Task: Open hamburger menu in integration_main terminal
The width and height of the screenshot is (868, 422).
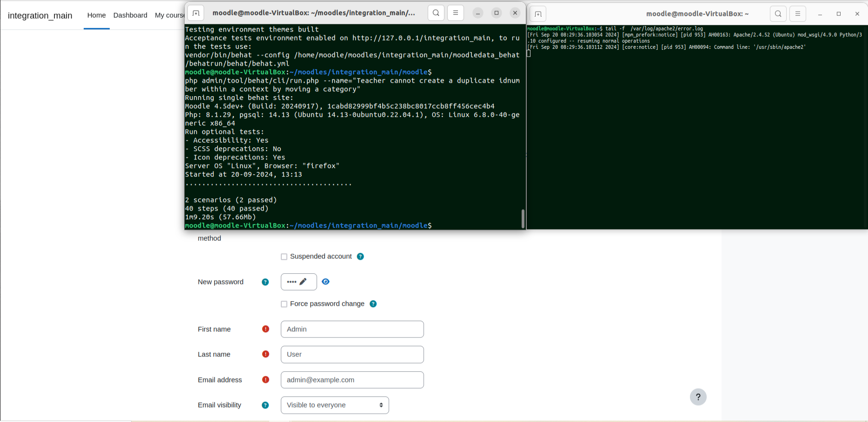Action: click(x=456, y=13)
